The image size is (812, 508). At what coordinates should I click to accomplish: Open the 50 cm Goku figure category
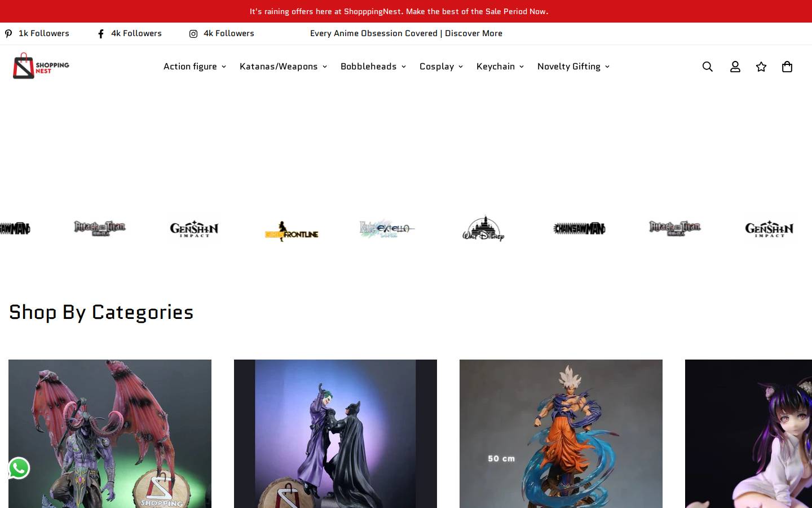coord(561,433)
